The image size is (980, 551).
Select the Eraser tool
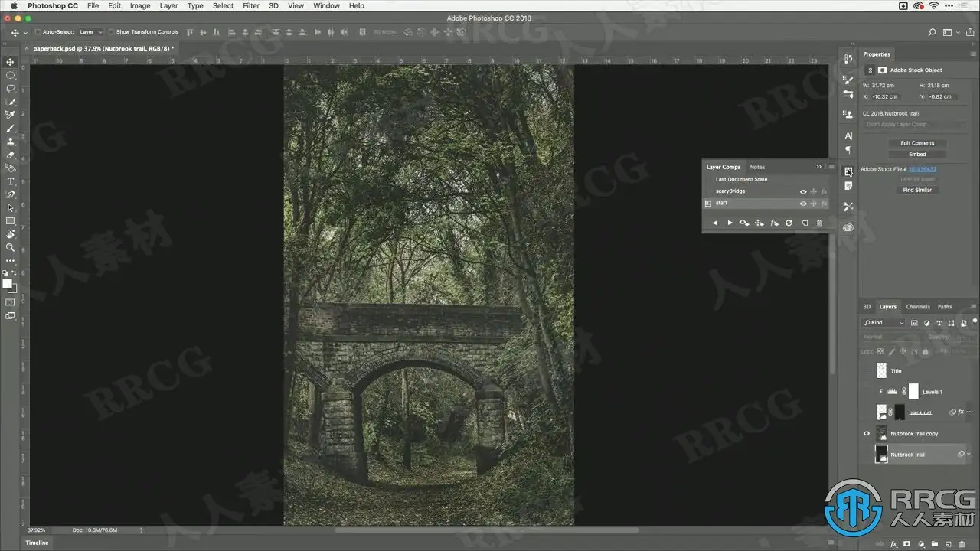(11, 155)
